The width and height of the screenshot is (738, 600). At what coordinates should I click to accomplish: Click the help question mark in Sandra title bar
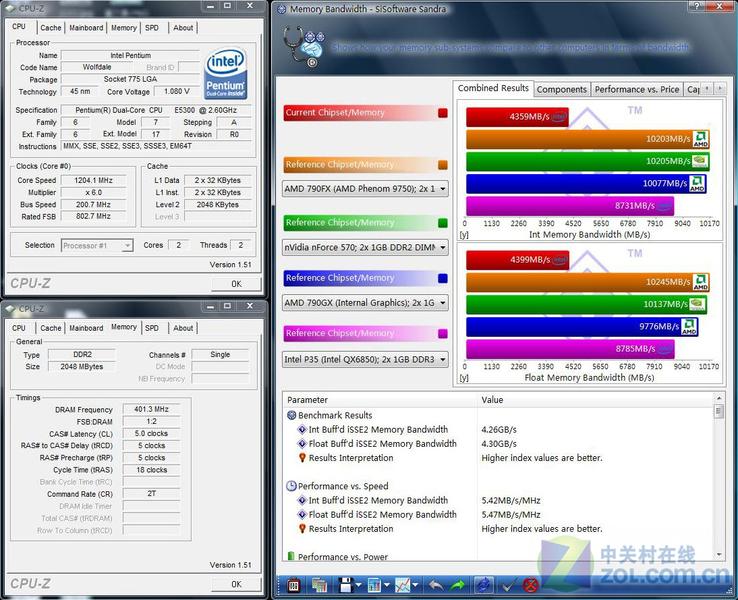pos(697,6)
